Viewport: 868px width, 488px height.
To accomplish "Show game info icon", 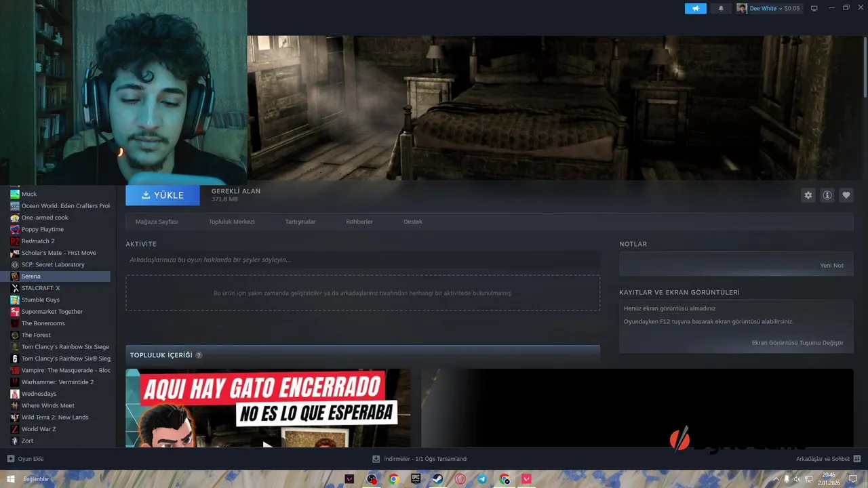I will pos(827,195).
